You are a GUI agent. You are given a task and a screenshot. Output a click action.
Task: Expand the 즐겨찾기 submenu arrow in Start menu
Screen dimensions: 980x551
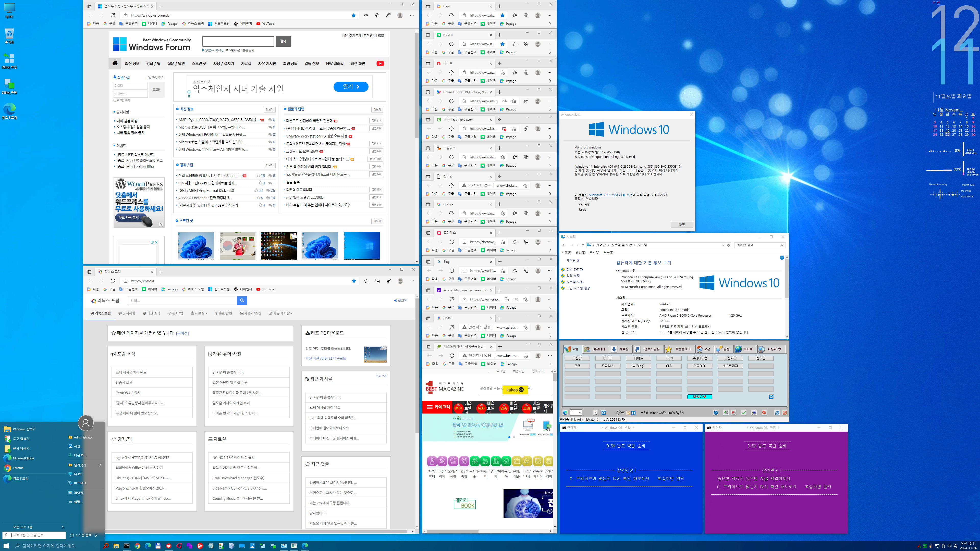(101, 465)
